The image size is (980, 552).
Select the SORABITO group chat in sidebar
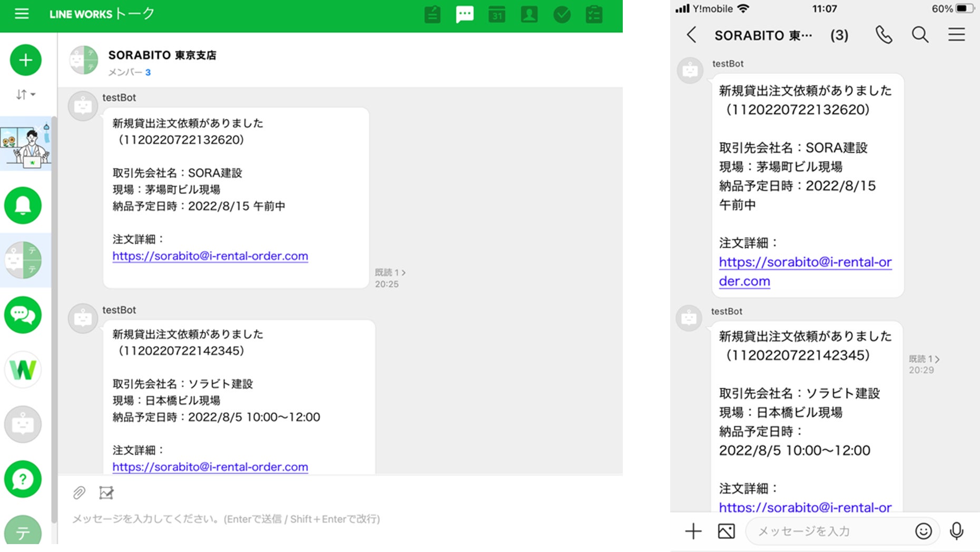pyautogui.click(x=23, y=260)
